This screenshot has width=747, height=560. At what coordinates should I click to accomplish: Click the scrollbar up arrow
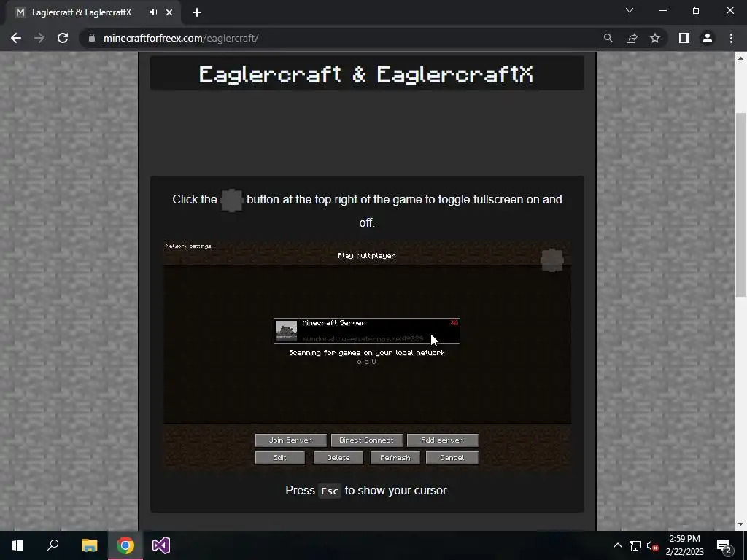pos(740,58)
